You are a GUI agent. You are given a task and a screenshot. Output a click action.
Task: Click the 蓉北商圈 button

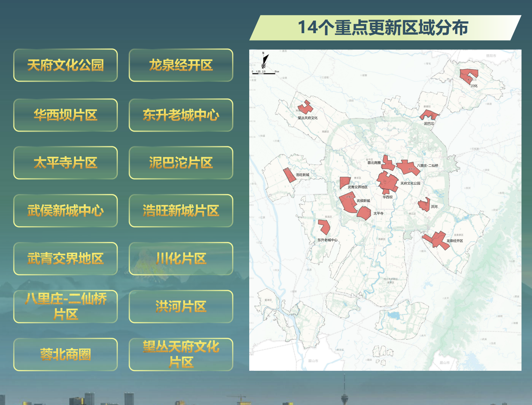pyautogui.click(x=65, y=354)
